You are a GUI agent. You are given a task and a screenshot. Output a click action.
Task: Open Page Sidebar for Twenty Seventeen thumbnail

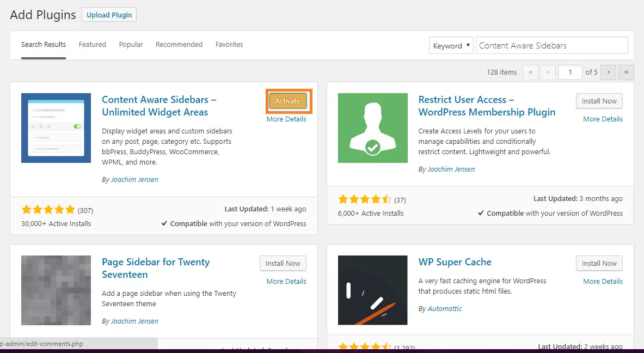pos(56,290)
